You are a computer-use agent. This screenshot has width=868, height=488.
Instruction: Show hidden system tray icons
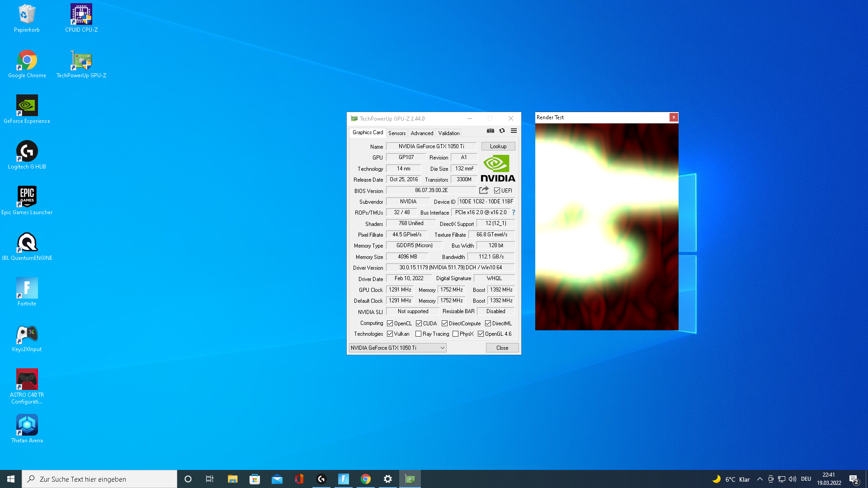pyautogui.click(x=759, y=479)
